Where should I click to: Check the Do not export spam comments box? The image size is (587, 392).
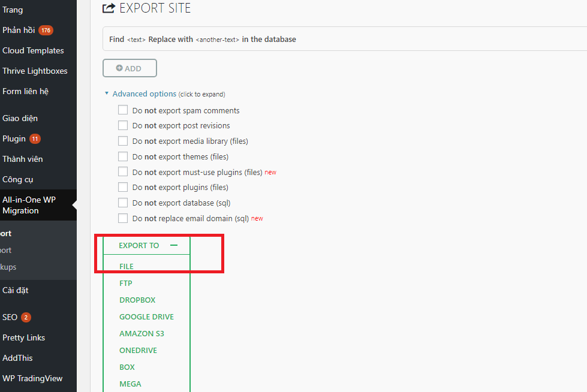pos(123,110)
